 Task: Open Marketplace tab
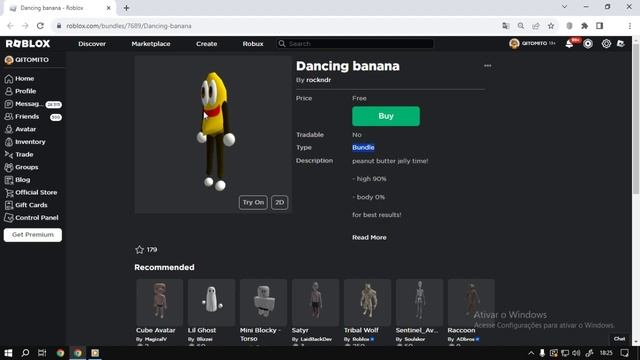(151, 44)
